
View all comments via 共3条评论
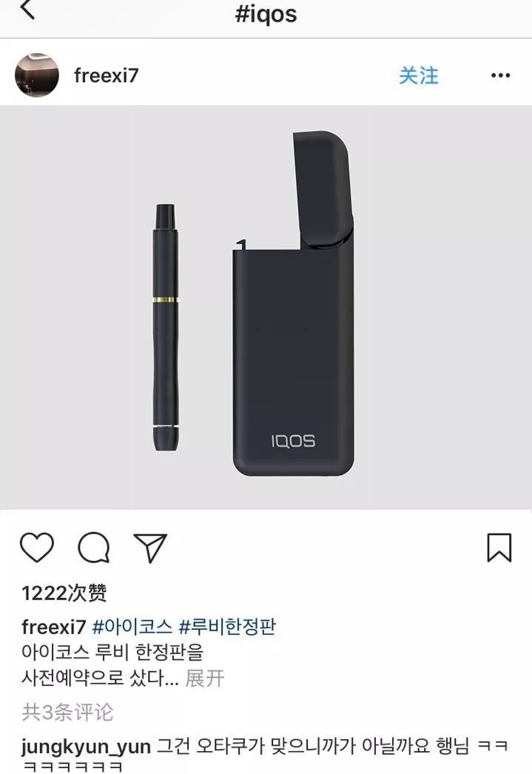click(67, 712)
